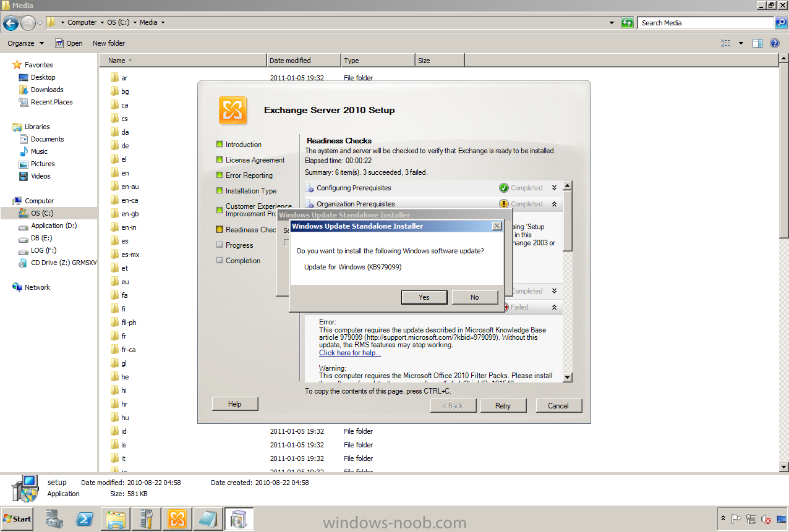
Task: Sort files by the Size column header
Action: pos(440,61)
